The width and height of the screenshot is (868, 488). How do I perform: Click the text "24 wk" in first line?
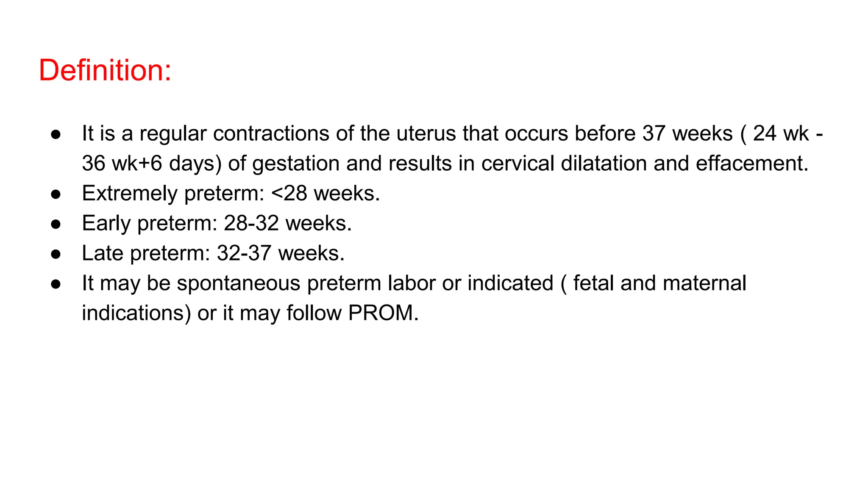pyautogui.click(x=781, y=133)
